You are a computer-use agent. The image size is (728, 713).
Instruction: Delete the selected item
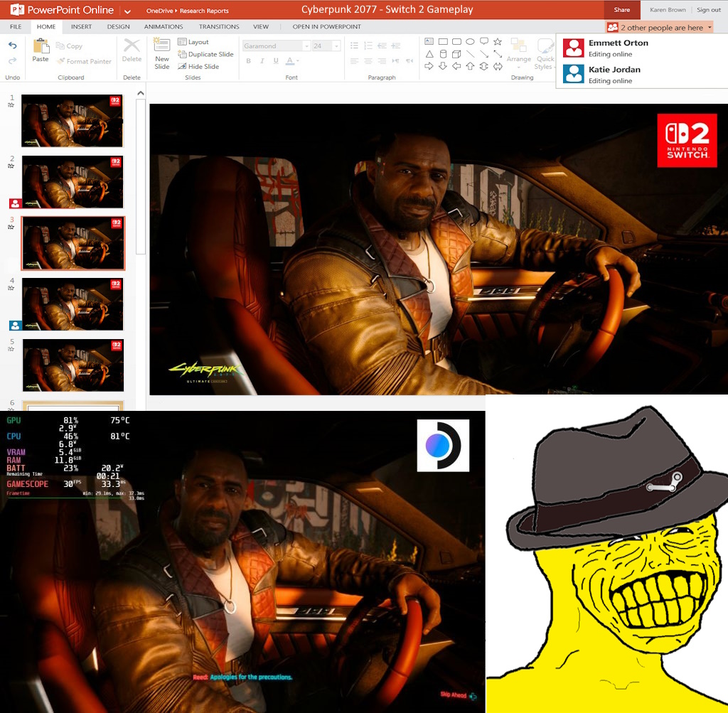[132, 50]
